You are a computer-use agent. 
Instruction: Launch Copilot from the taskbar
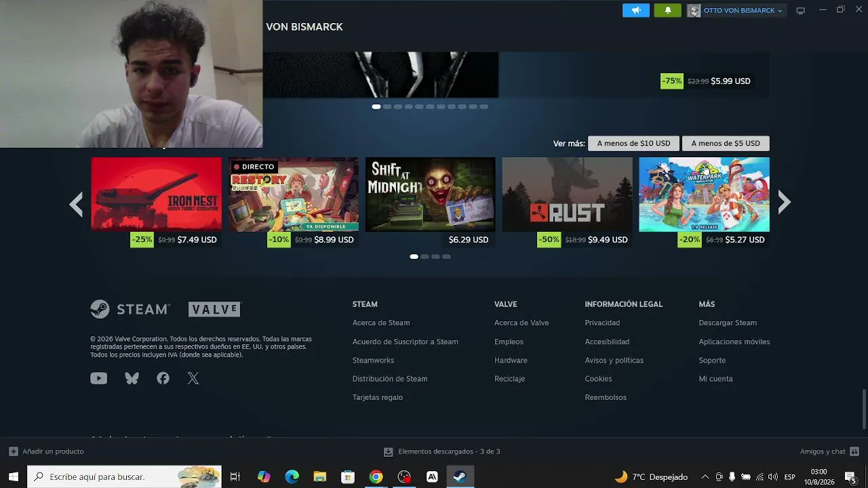pos(264,476)
